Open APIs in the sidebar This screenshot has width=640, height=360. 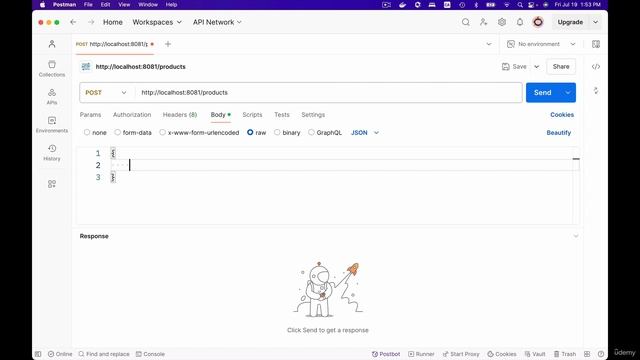click(52, 97)
